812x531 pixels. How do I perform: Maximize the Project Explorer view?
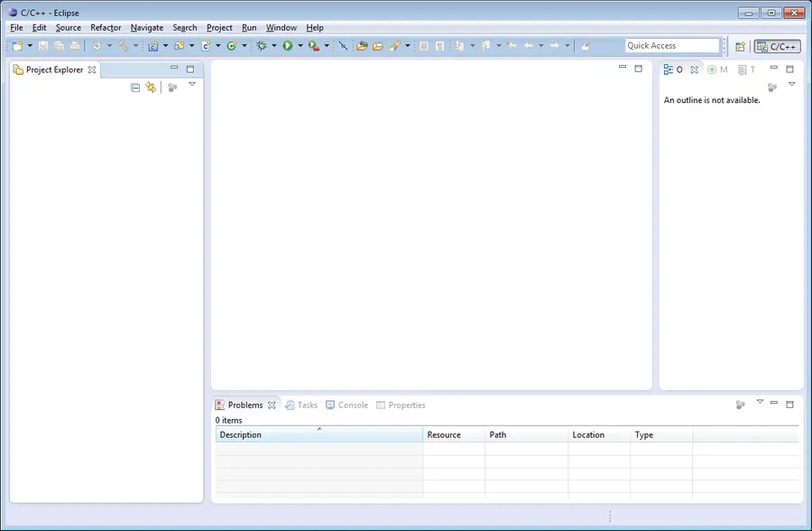pyautogui.click(x=190, y=69)
